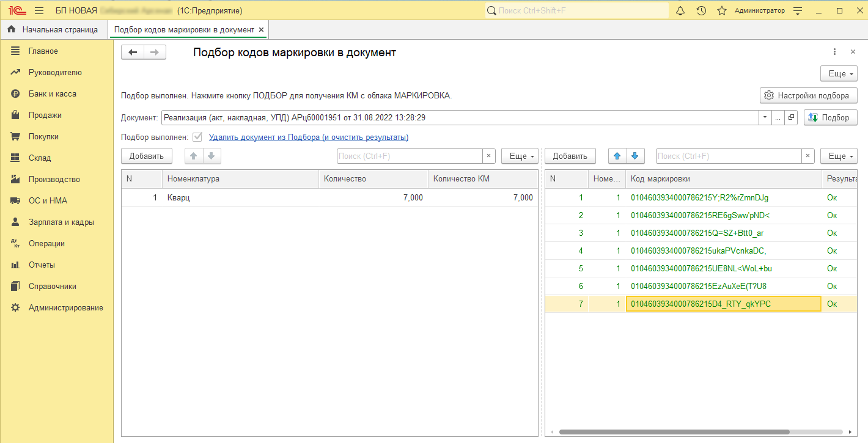Screen dimensions: 868x443
Task: Click the Подбор button
Action: pos(831,117)
